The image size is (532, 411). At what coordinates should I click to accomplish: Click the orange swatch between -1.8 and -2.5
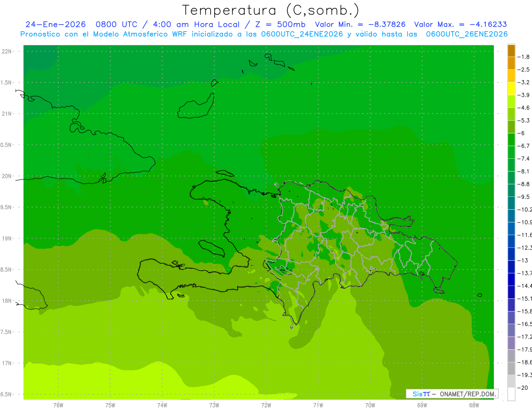[512, 63]
